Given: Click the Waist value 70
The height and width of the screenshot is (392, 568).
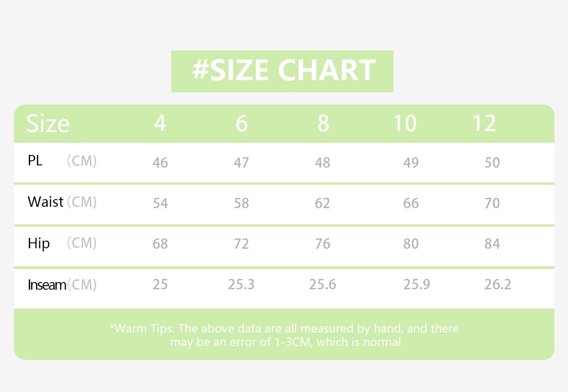Looking at the screenshot, I should tap(492, 203).
